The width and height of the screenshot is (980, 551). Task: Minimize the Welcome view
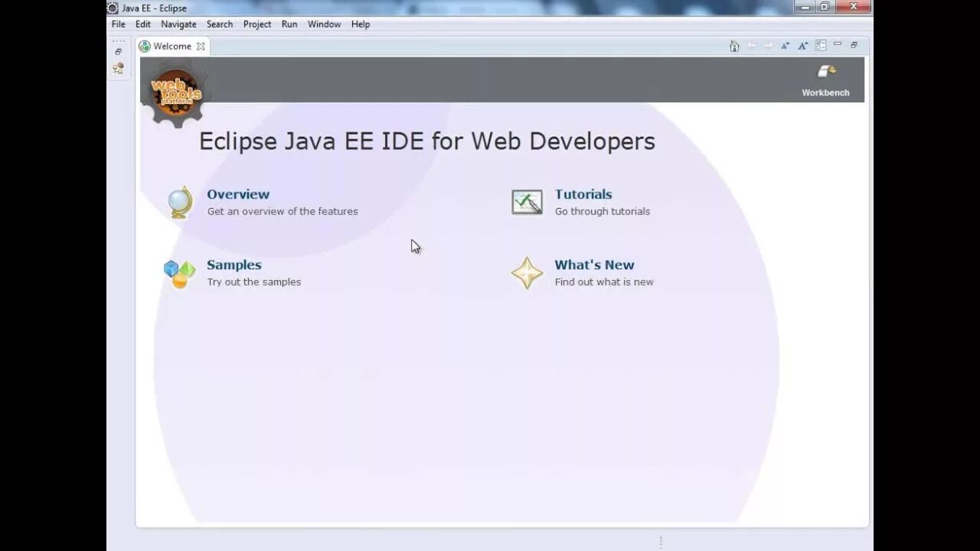pyautogui.click(x=838, y=44)
